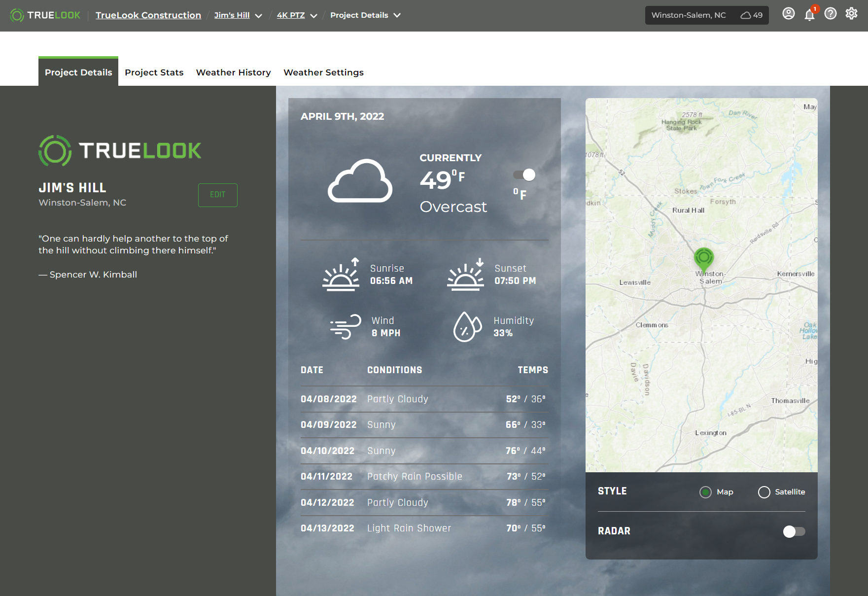Click Sunset time 07:50 PM

click(515, 281)
